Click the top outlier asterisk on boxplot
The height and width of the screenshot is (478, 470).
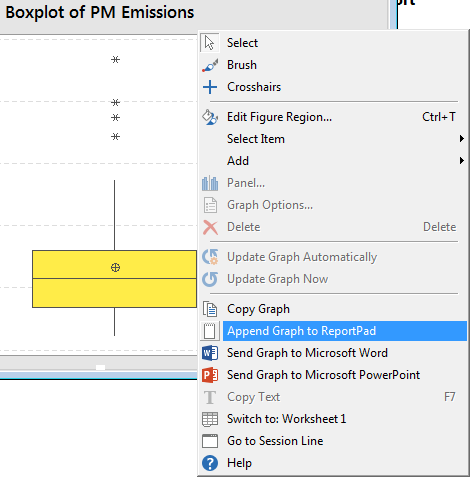pyautogui.click(x=115, y=60)
